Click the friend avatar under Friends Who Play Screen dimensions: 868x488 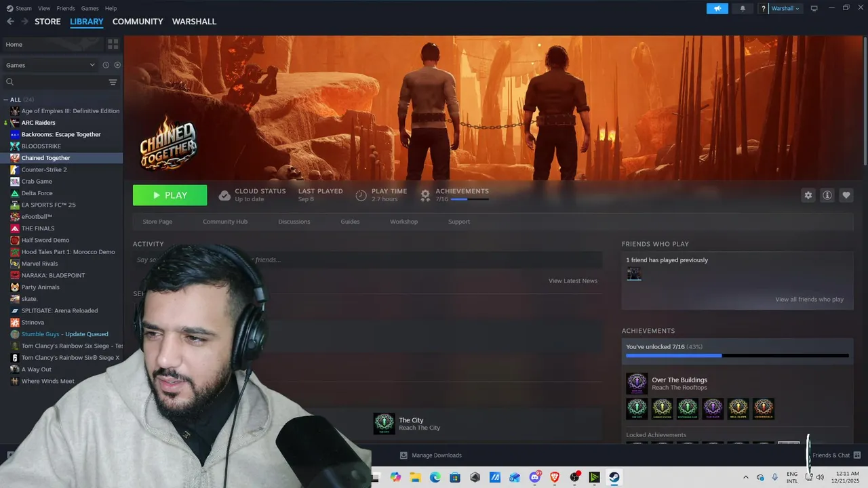pos(634,274)
